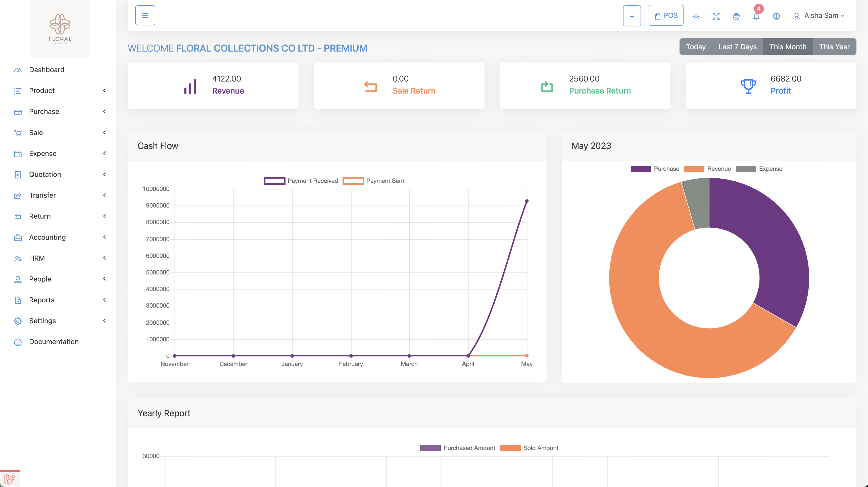Click the purple Purchase legend swatch

[x=641, y=169]
